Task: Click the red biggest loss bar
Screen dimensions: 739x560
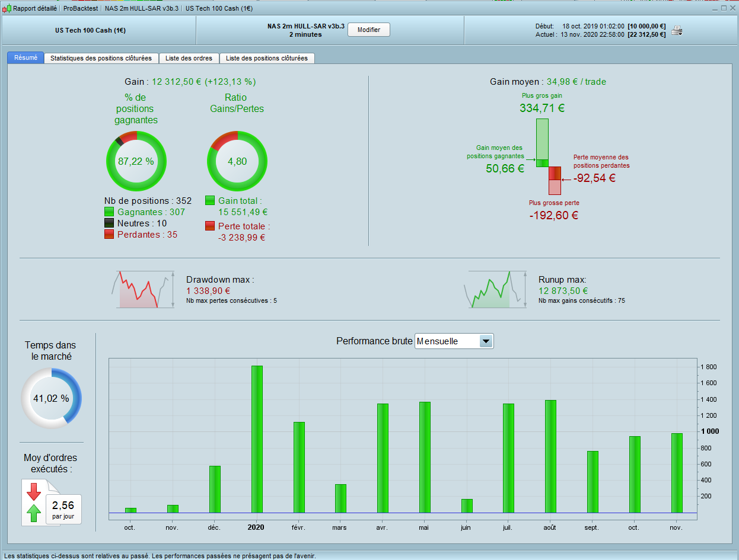Action: coord(555,181)
